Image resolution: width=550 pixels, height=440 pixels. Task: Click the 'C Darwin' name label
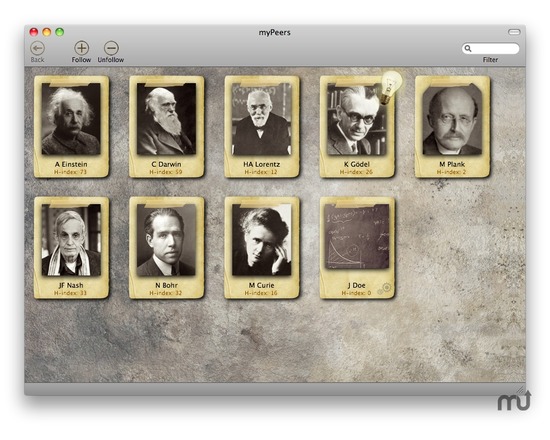(166, 164)
